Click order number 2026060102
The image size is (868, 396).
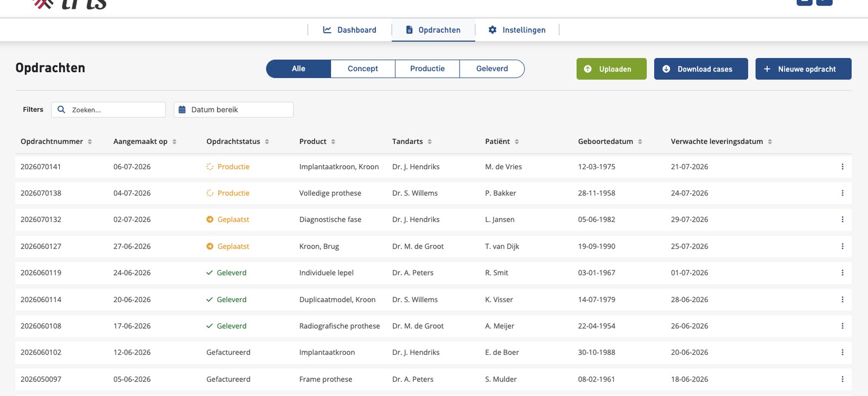point(41,353)
